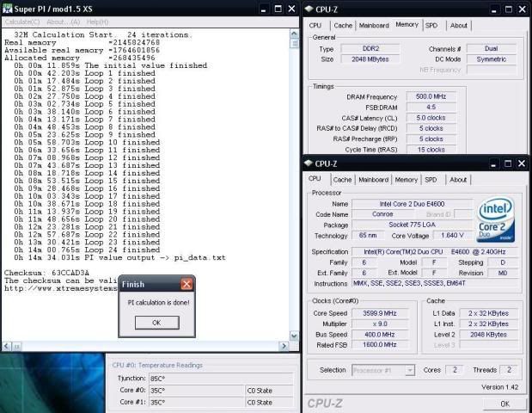Image resolution: width=532 pixels, height=413 pixels.
Task: Click the Instructions MMX, SSE list field
Action: tap(435, 283)
